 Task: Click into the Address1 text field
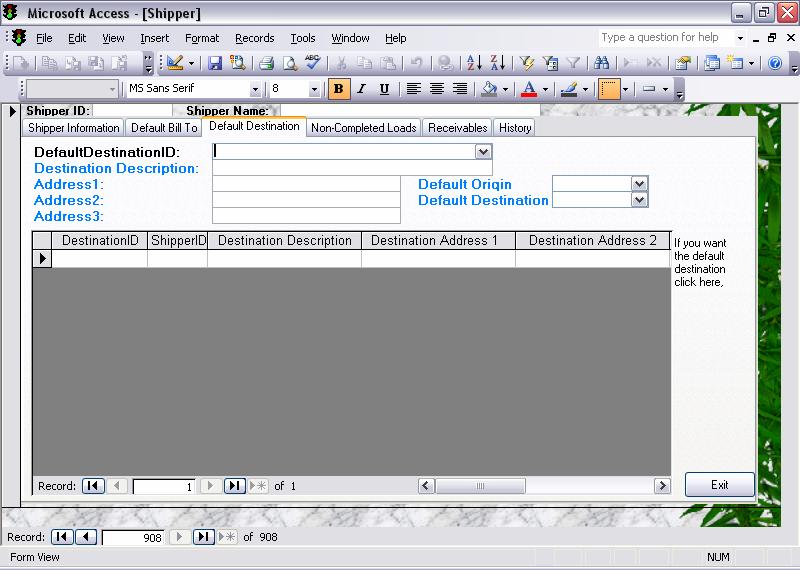pyautogui.click(x=306, y=184)
